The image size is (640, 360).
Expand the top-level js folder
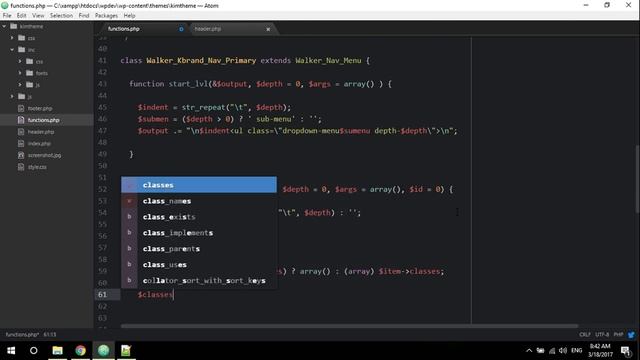[x=12, y=97]
